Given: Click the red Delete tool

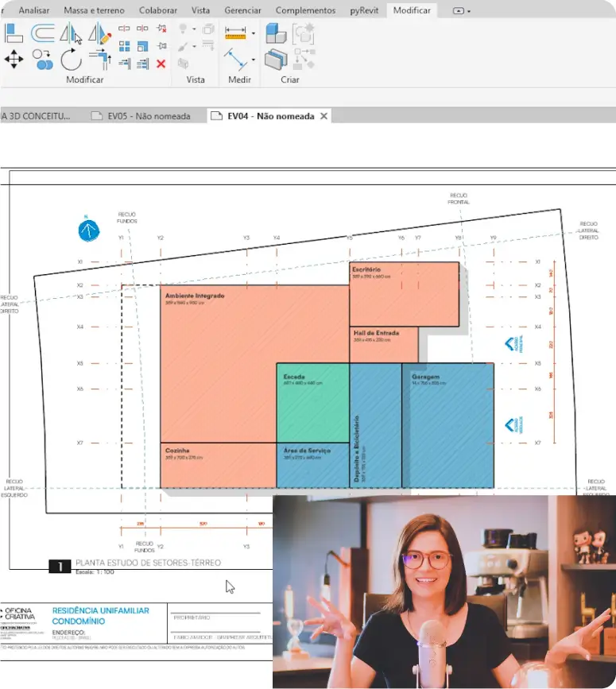Looking at the screenshot, I should 161,64.
